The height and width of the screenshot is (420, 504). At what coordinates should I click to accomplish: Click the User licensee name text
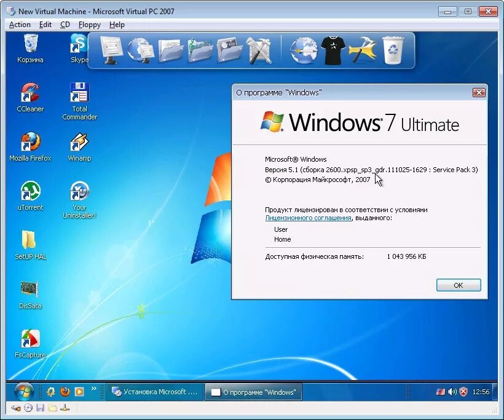pos(281,229)
